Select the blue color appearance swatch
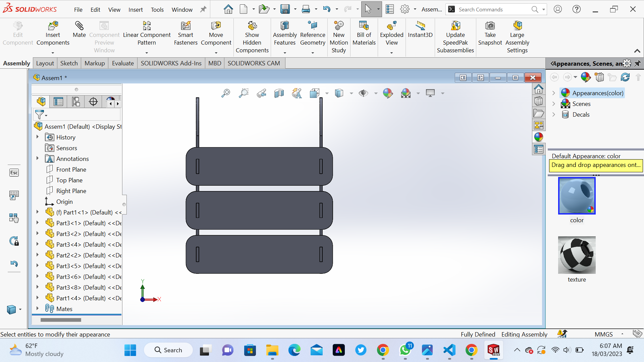Viewport: 644px width, 362px height. tap(577, 196)
